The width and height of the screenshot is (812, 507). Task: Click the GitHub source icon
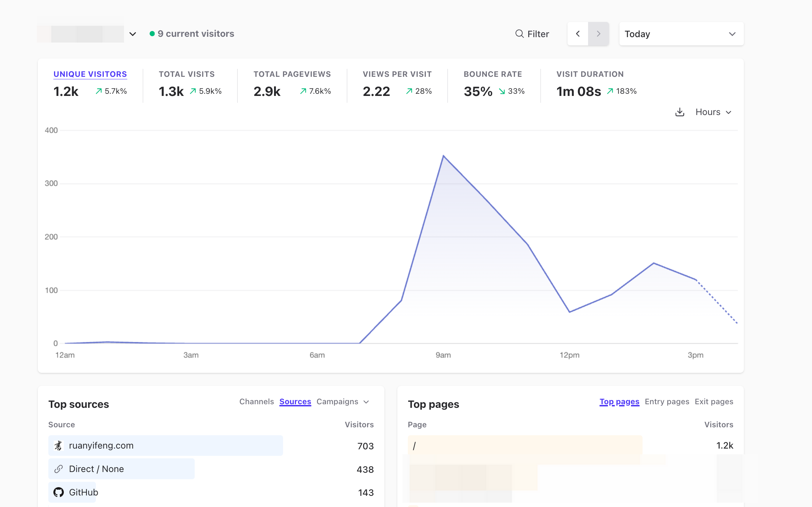[58, 492]
